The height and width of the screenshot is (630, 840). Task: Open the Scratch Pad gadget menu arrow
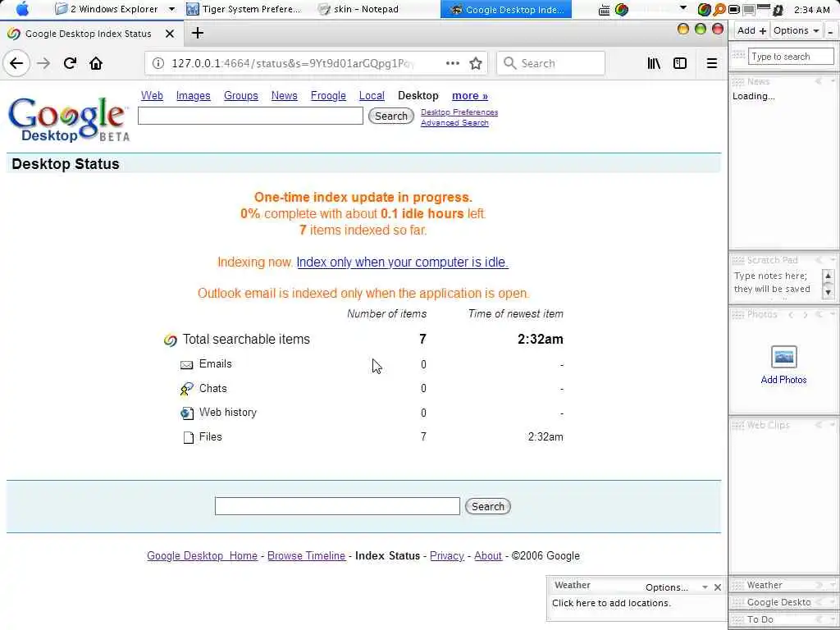833,260
